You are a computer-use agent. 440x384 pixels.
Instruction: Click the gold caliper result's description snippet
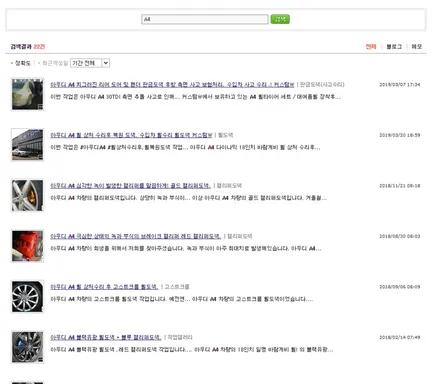coord(188,198)
